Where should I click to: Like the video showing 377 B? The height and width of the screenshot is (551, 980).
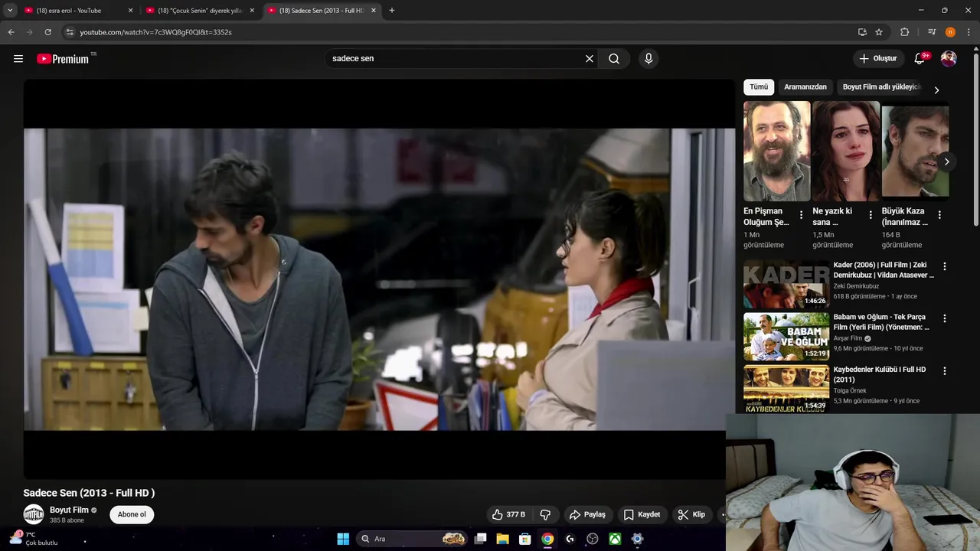pos(508,514)
